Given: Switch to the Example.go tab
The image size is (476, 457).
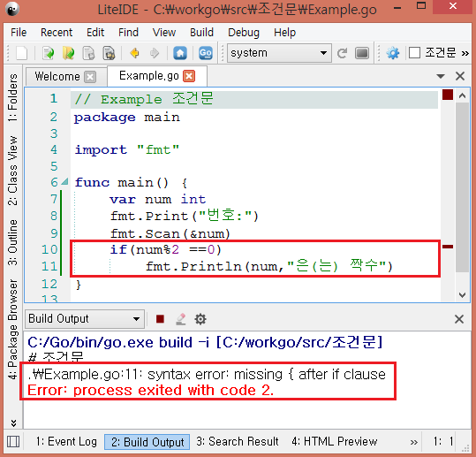Looking at the screenshot, I should pyautogui.click(x=149, y=76).
